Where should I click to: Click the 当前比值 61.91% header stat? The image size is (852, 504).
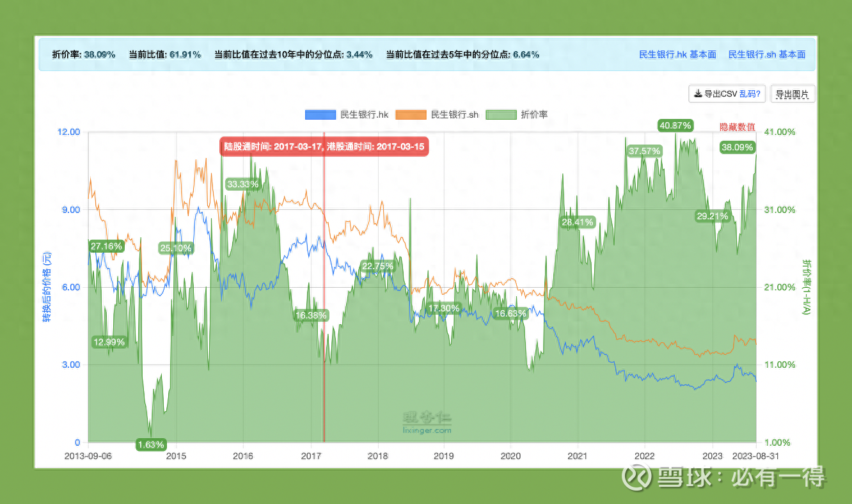pyautogui.click(x=166, y=54)
